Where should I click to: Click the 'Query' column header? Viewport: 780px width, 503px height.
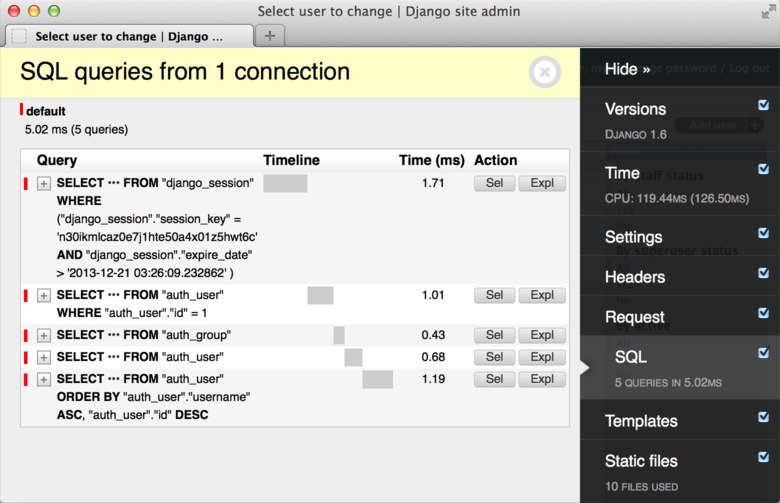coord(57,160)
